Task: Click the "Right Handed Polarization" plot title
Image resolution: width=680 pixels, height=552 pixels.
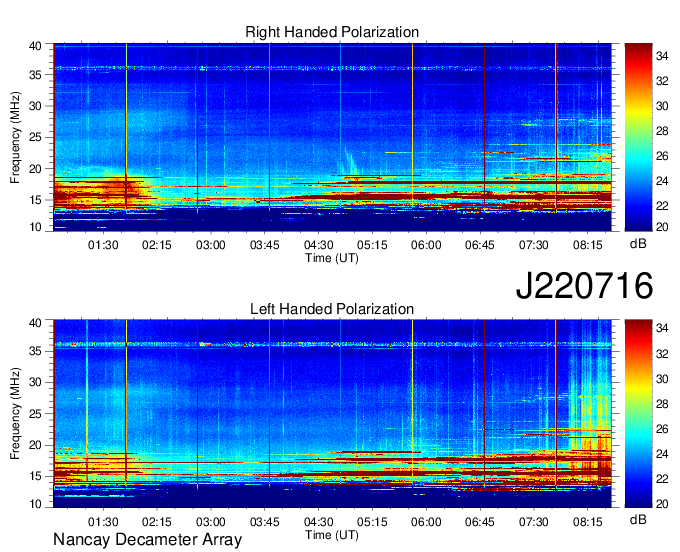Action: tap(332, 32)
